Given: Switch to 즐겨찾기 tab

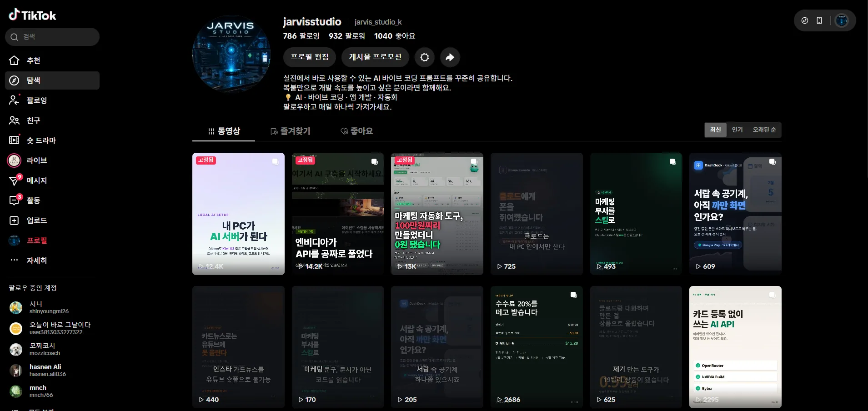Looking at the screenshot, I should (x=290, y=131).
